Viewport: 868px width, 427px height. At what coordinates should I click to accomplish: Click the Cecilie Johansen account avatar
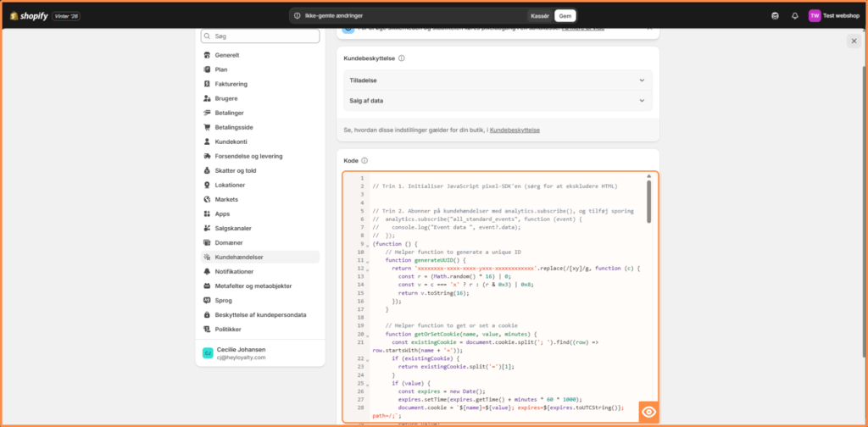point(208,352)
